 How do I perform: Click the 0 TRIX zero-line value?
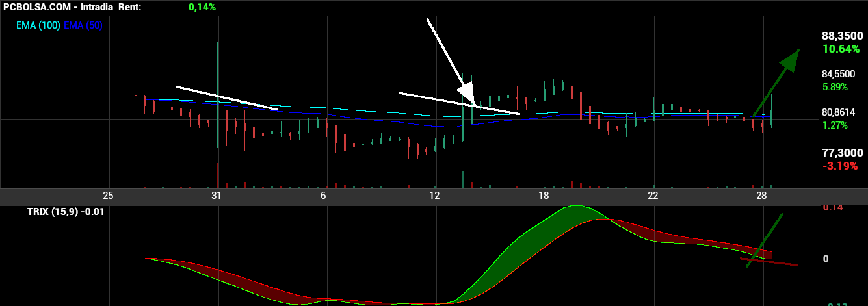pos(826,258)
